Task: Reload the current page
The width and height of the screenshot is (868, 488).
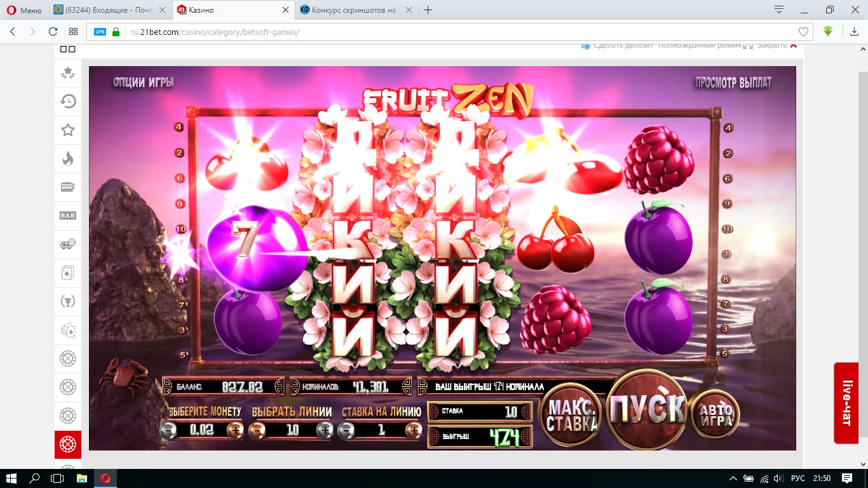Action: 53,32
